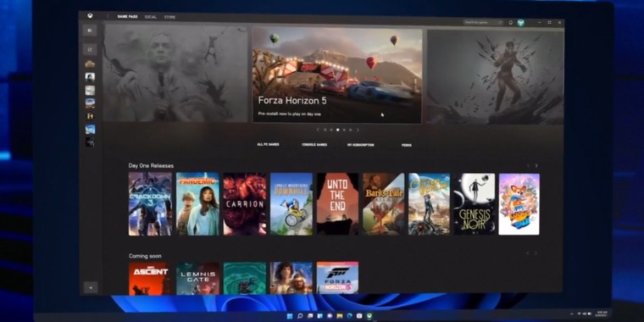Open the library icon in the sidebar
The width and height of the screenshot is (644, 322).
pos(90,30)
